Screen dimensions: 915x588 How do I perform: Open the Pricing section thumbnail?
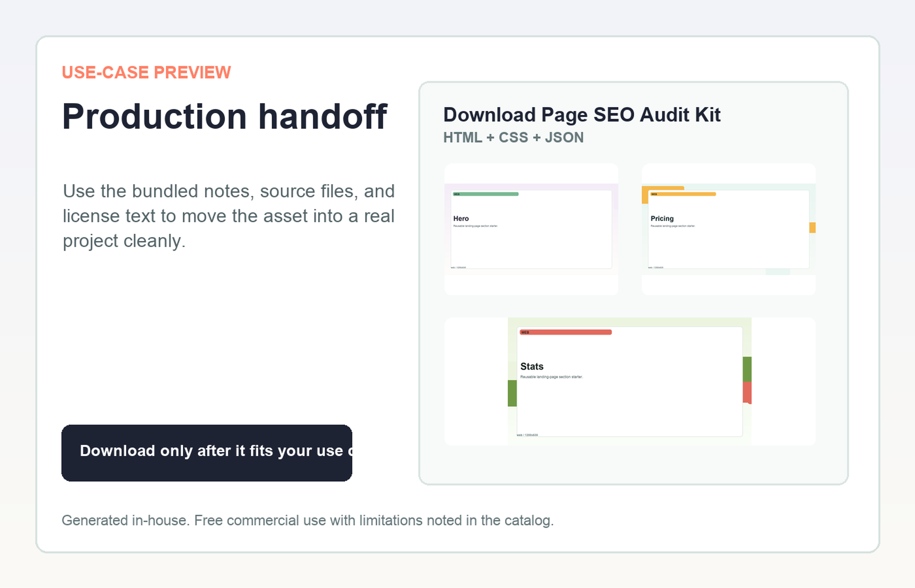(x=729, y=229)
